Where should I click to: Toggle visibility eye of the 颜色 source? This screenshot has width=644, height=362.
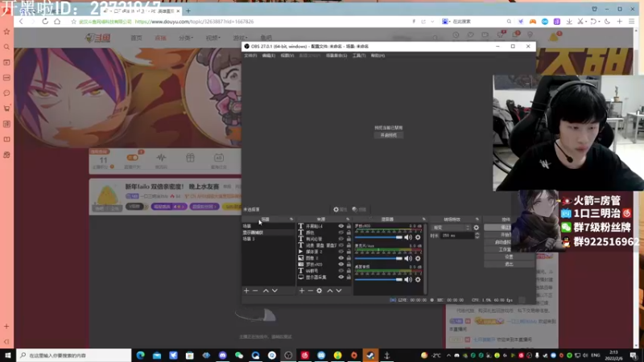(x=341, y=232)
